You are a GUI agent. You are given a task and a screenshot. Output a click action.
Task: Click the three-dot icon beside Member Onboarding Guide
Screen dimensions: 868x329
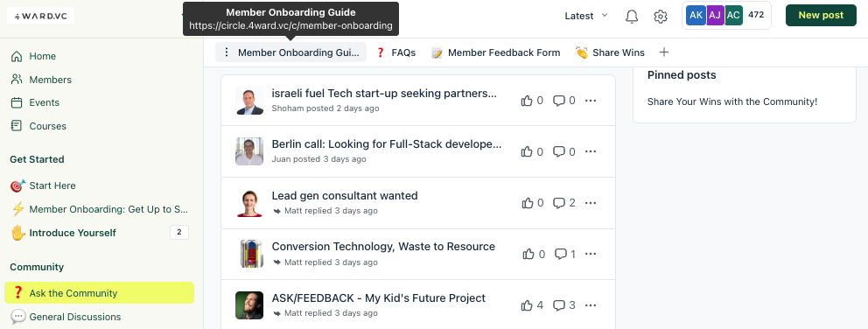pos(226,52)
